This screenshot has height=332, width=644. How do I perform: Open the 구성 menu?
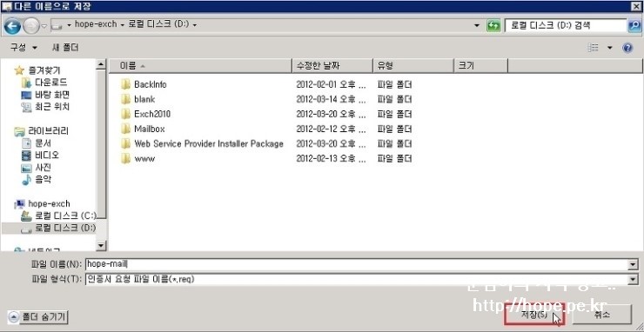click(23, 48)
